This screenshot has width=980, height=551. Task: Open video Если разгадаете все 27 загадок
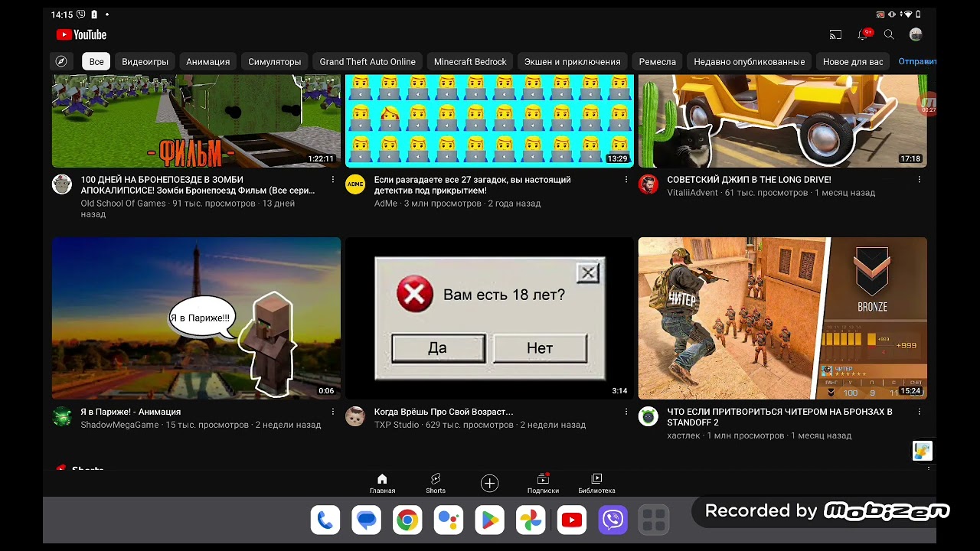472,185
